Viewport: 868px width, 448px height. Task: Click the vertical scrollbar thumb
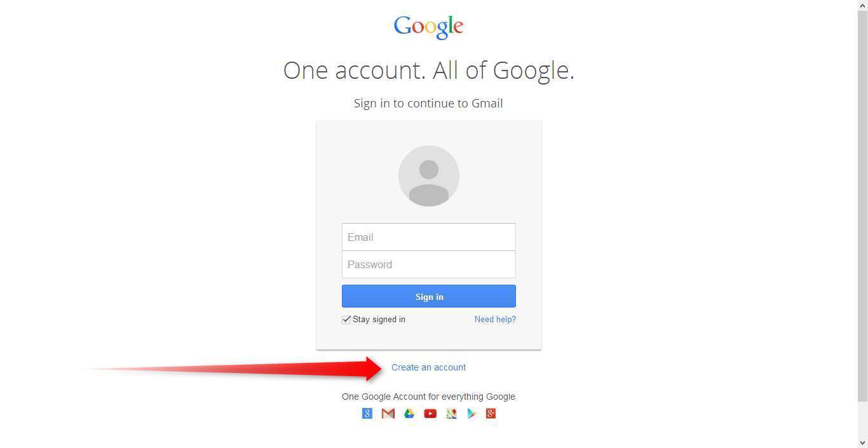[x=862, y=206]
